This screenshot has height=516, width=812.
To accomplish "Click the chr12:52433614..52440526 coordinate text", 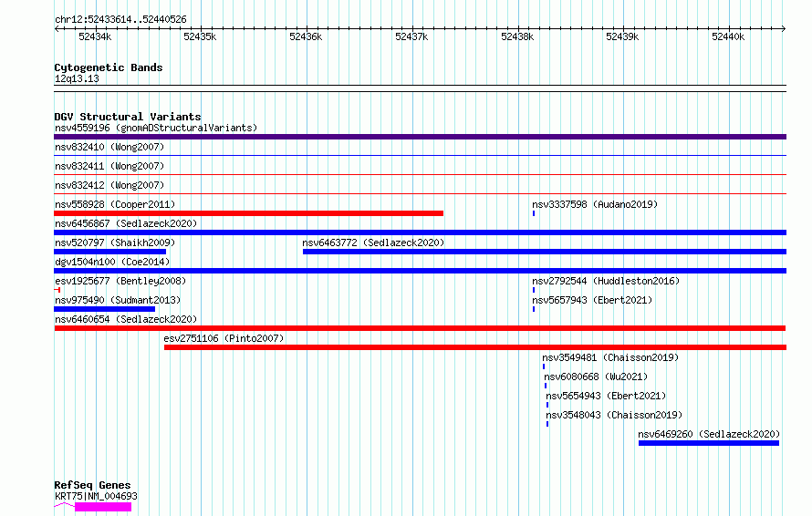I will [120, 19].
